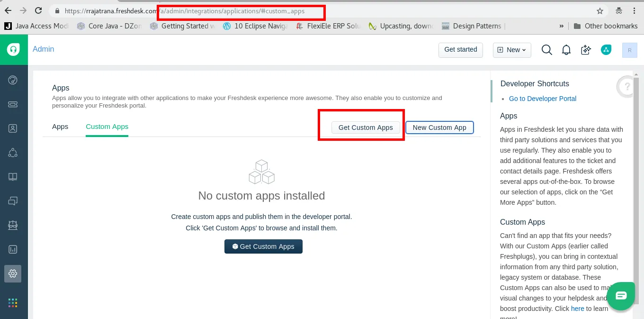This screenshot has width=644, height=319.
Task: Open the Tickets icon in the sidebar
Action: tap(13, 104)
